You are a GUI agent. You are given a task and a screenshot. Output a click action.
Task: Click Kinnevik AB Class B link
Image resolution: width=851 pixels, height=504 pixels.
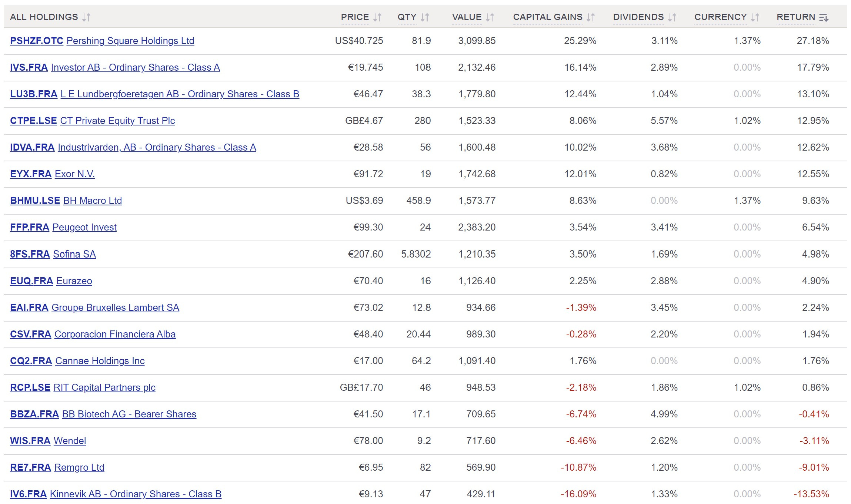136,494
